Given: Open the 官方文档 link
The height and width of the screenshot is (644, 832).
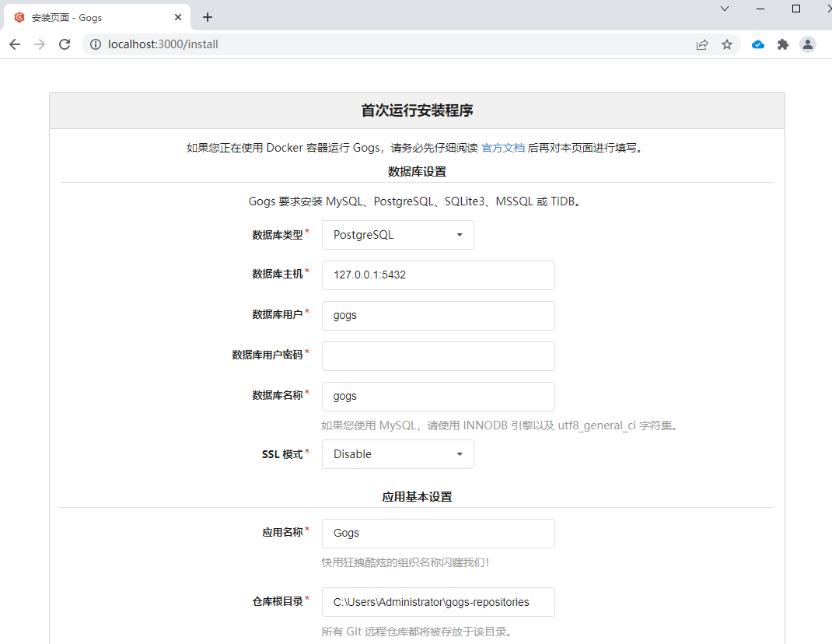Looking at the screenshot, I should pyautogui.click(x=503, y=148).
